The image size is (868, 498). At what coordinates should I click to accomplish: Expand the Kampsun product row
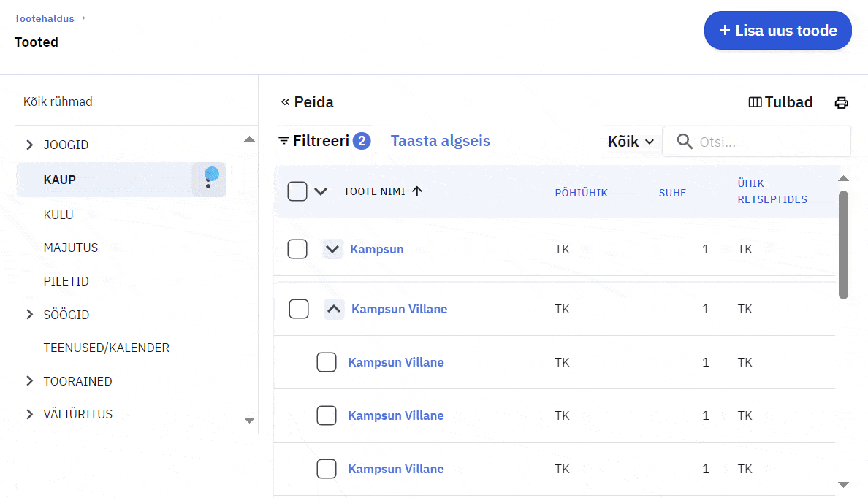(x=332, y=249)
